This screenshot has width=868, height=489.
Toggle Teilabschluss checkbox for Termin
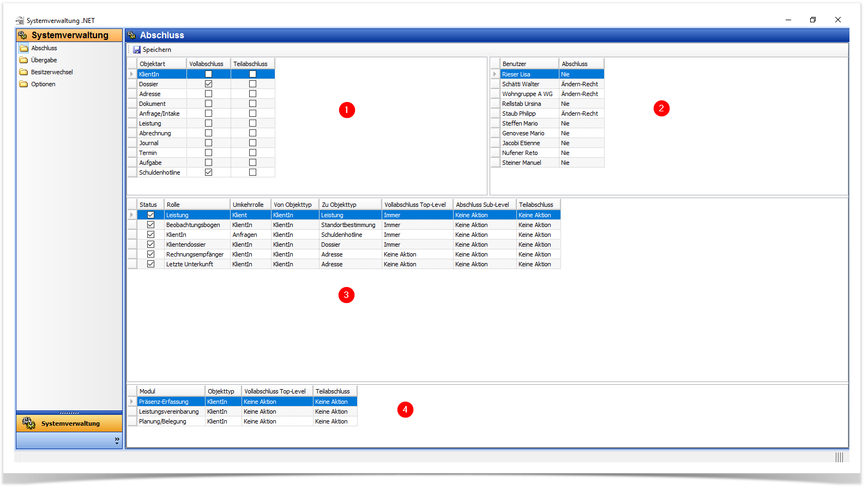252,153
